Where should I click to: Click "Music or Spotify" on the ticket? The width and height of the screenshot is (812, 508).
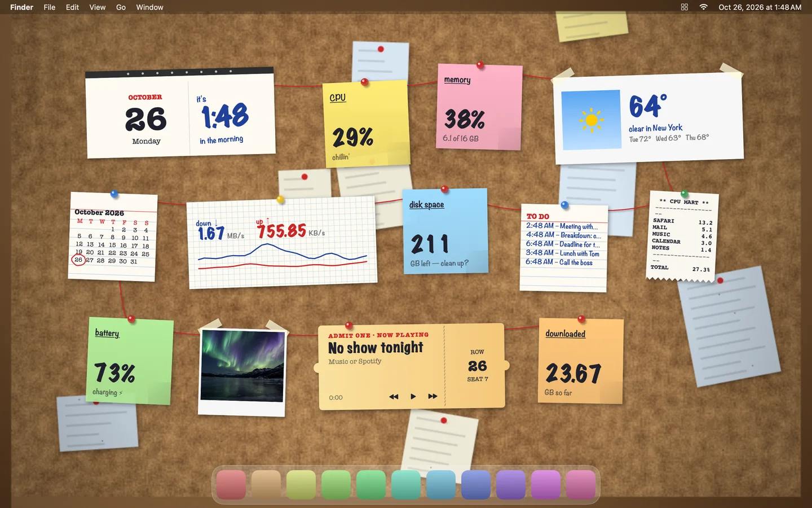[x=355, y=361]
